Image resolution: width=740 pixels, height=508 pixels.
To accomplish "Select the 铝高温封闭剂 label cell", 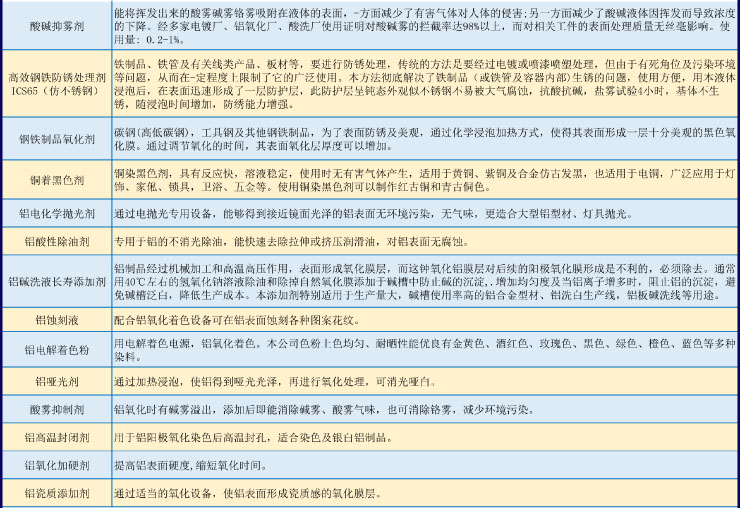I will (55, 438).
